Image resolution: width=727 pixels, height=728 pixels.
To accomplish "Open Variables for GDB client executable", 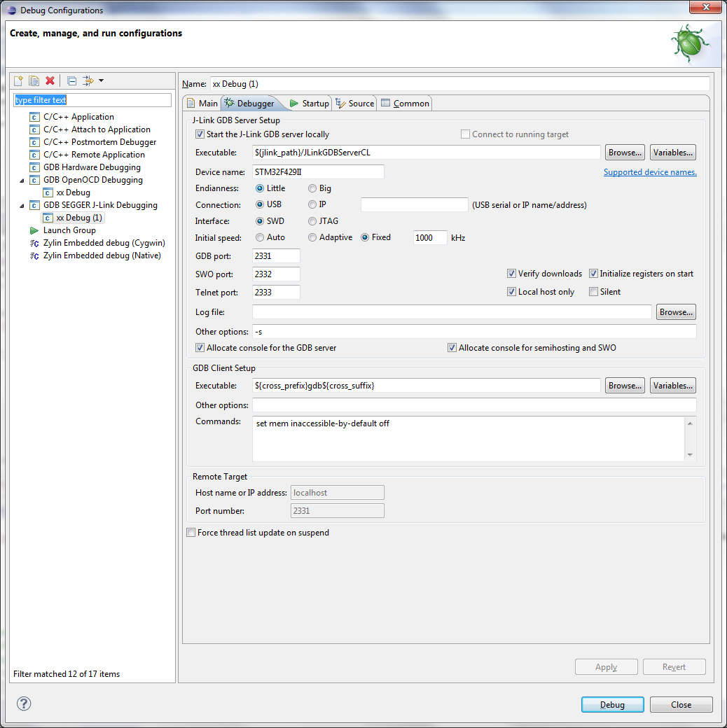I will coord(672,386).
